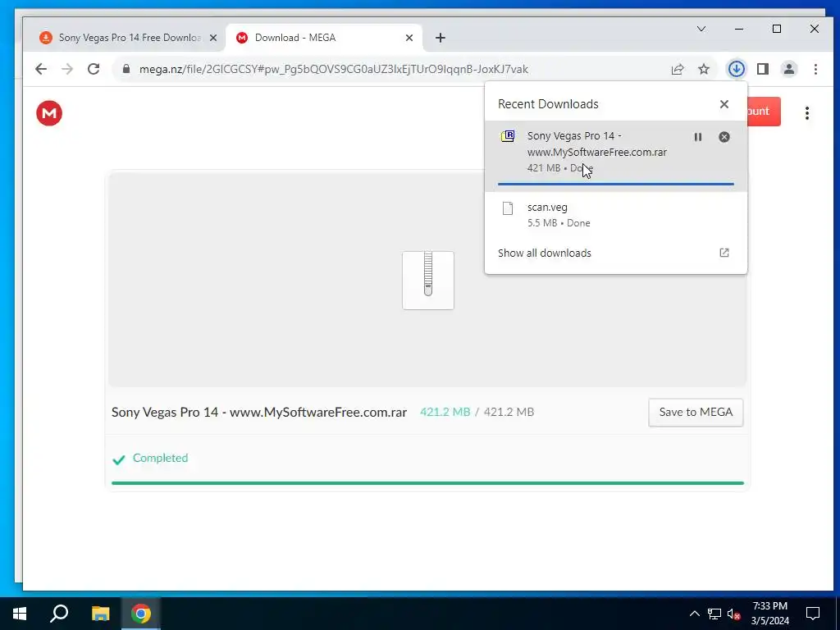This screenshot has width=840, height=630.
Task: Click the blue download progress bar in the popup
Action: click(615, 184)
